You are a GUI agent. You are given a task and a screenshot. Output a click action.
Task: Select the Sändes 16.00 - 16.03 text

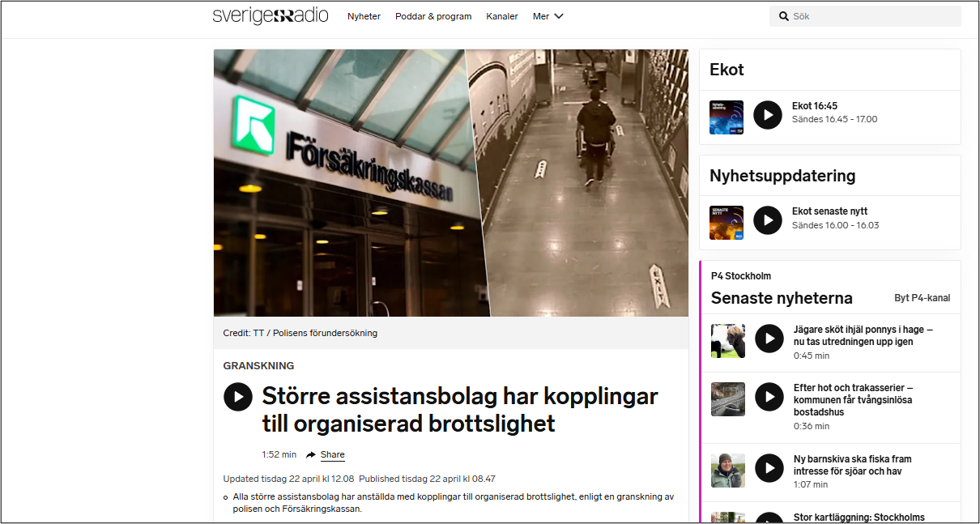834,225
